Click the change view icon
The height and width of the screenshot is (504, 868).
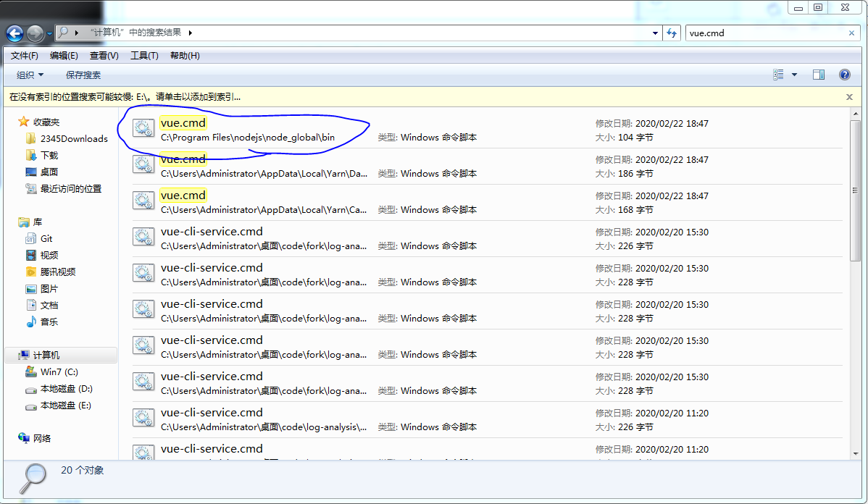[x=778, y=75]
